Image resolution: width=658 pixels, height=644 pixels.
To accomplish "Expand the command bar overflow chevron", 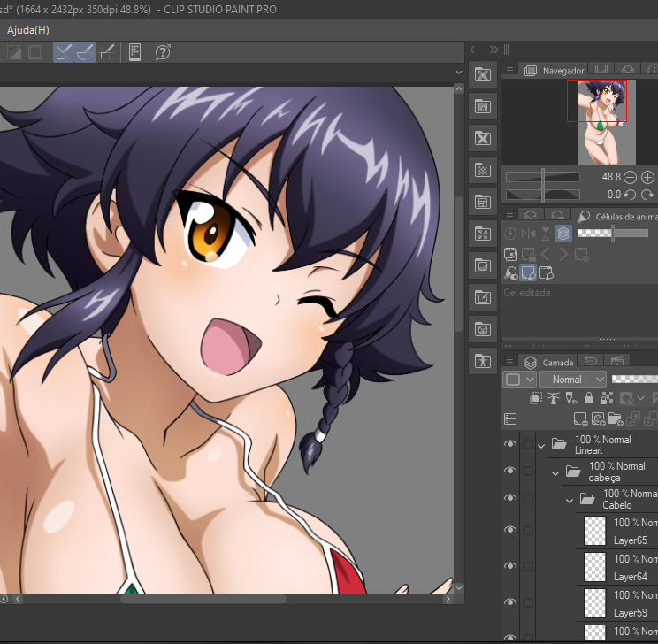I will click(x=459, y=73).
